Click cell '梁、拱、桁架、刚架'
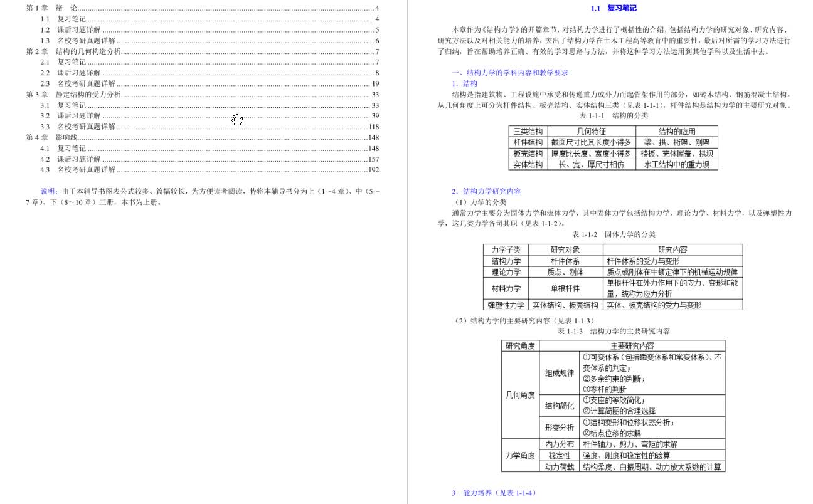813x504 pixels. [676, 142]
